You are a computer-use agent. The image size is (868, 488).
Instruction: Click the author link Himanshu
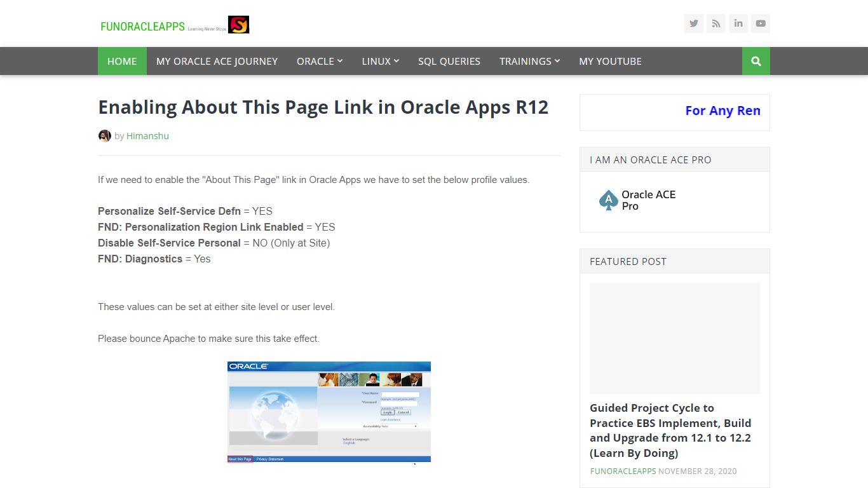[x=147, y=136]
